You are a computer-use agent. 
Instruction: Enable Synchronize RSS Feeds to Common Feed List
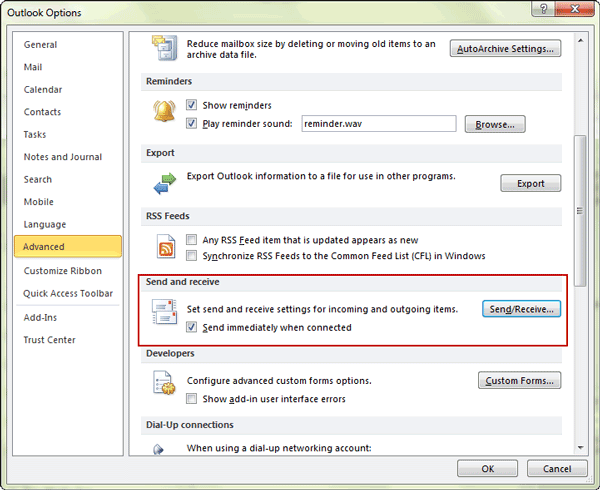(191, 256)
